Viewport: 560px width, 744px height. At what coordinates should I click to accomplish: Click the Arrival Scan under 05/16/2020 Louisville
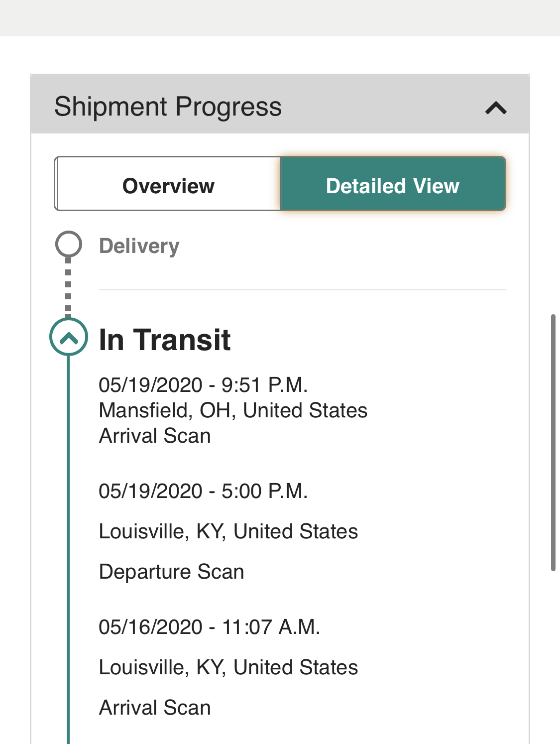(x=155, y=708)
